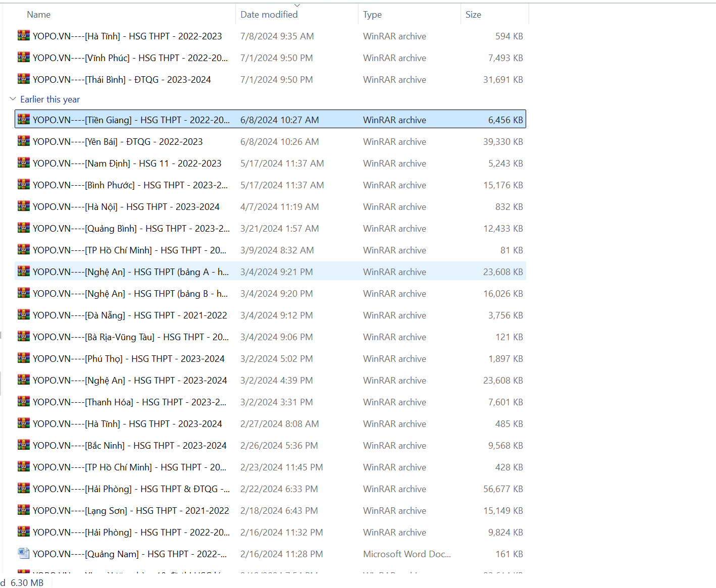Click archive icon of 428 KB TP Hồ Chí Minh file
The height and width of the screenshot is (588, 716).
click(24, 466)
